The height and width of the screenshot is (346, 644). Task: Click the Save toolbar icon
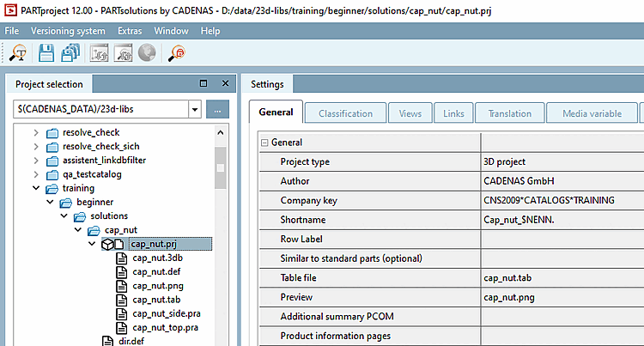pyautogui.click(x=46, y=53)
